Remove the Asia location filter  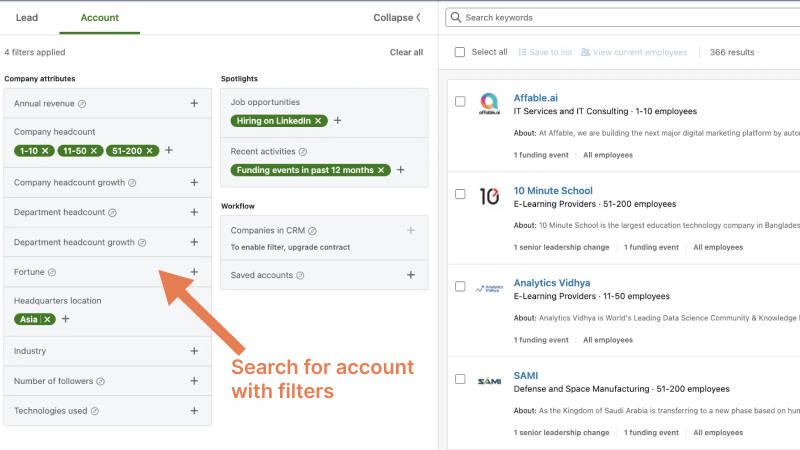47,319
